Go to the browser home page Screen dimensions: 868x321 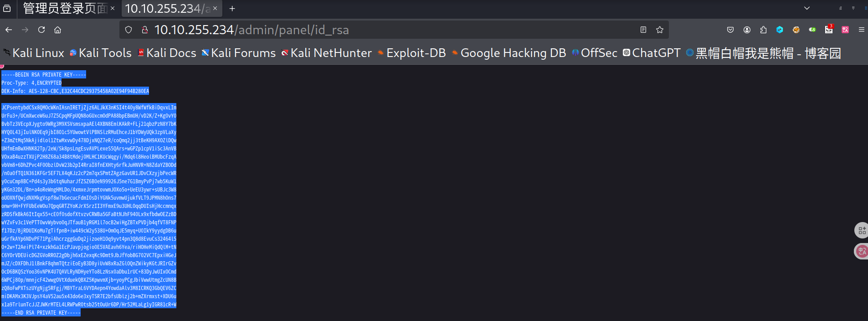[x=57, y=30]
